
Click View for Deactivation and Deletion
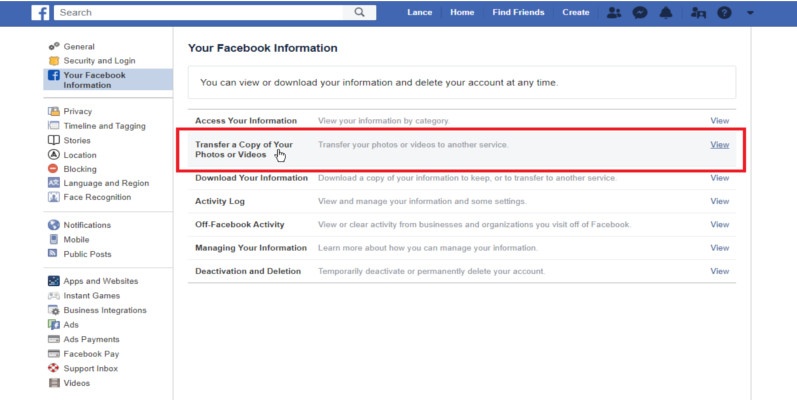[x=720, y=271]
